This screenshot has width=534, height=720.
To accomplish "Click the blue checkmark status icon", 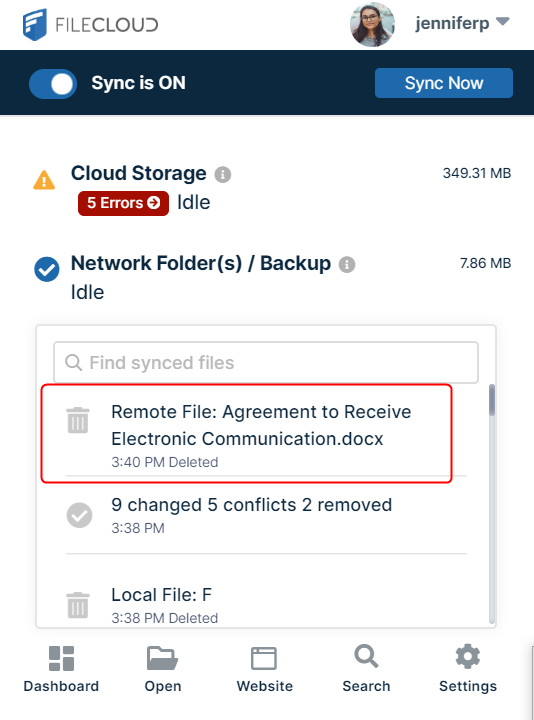I will point(46,269).
